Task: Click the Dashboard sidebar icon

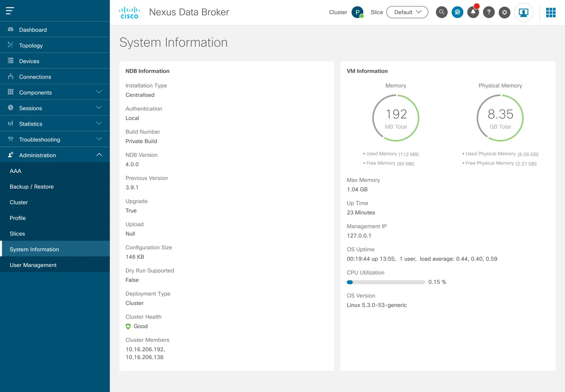Action: [x=10, y=29]
